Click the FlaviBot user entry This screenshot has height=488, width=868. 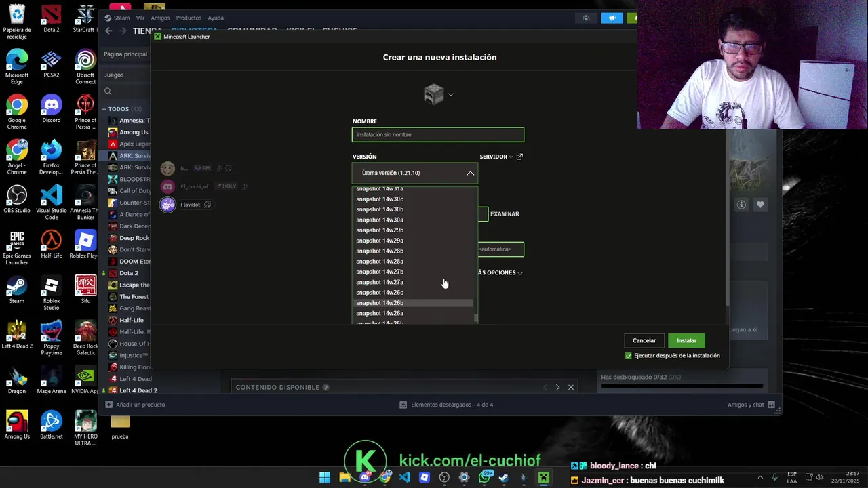point(186,205)
